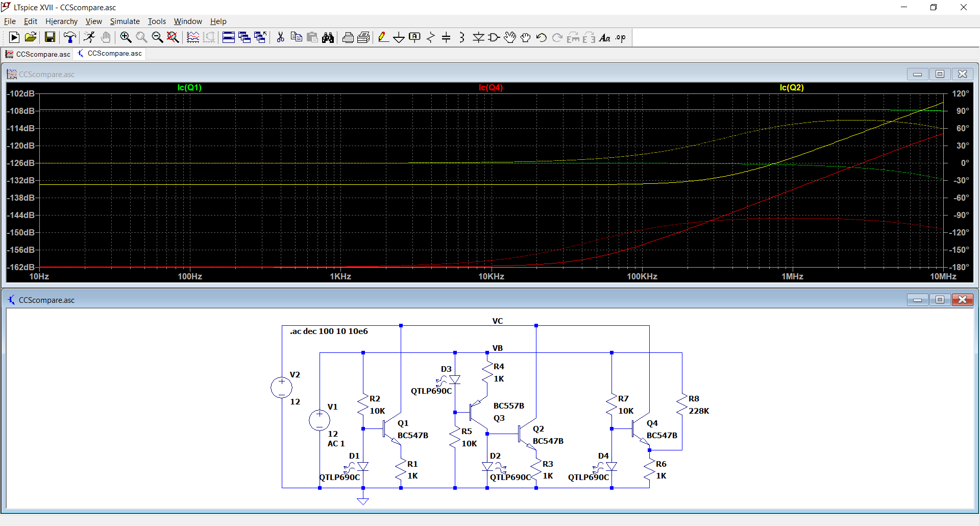Maximize the schematic pane
The height and width of the screenshot is (526, 980).
940,300
